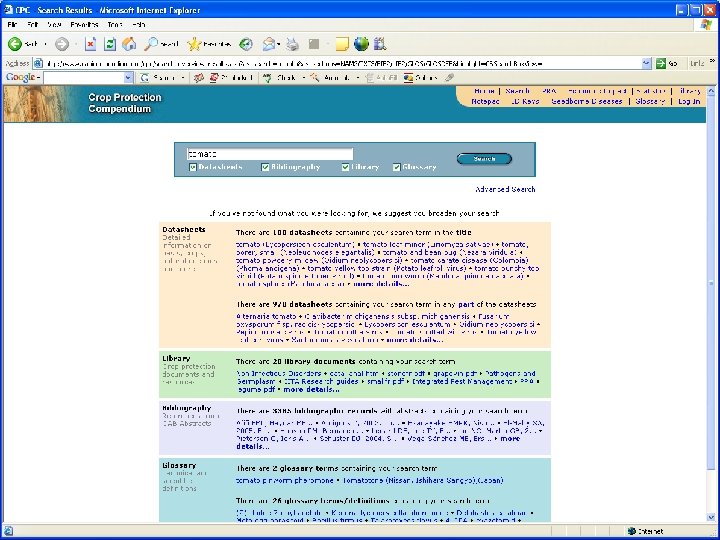Click the globe toolbar icon
720x540 pixels.
pos(361,44)
